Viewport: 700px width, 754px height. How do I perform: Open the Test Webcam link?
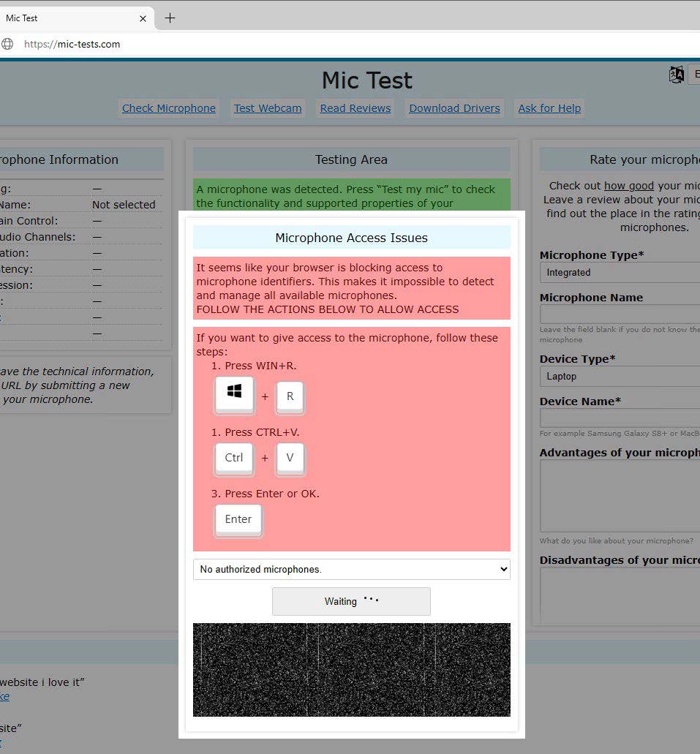click(268, 108)
